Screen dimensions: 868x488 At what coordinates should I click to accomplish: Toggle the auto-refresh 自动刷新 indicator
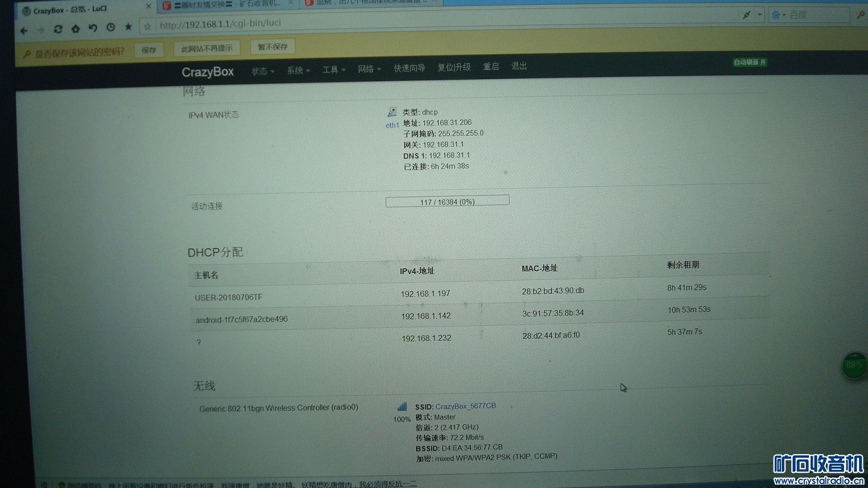(x=750, y=62)
